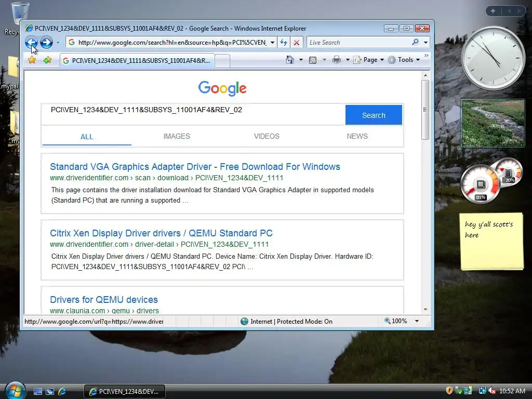Viewport: 532px width, 399px height.
Task: Click Show Desktop quick launch icon
Action: pos(37,391)
